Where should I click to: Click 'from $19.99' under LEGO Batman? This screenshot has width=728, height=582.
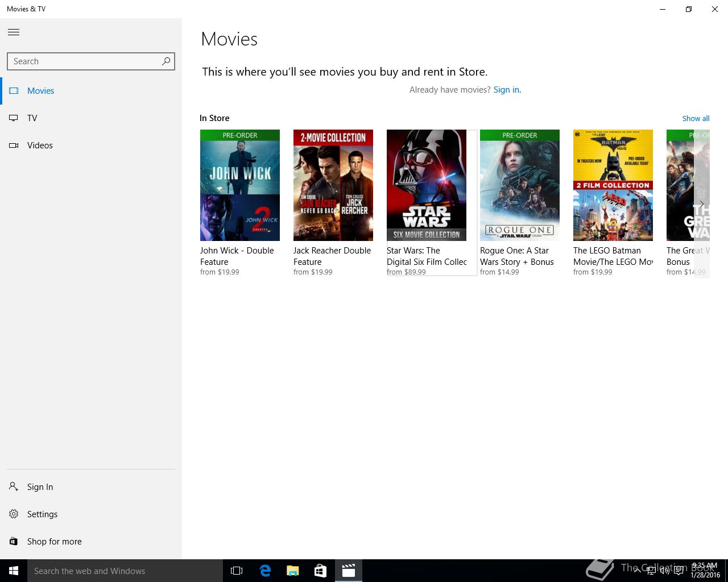pyautogui.click(x=593, y=272)
